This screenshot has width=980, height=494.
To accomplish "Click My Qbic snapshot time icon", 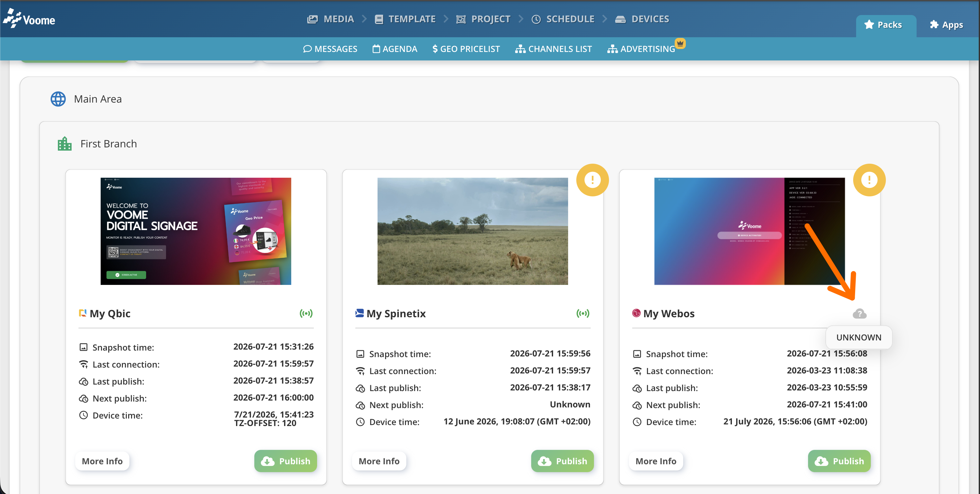I will 83,347.
